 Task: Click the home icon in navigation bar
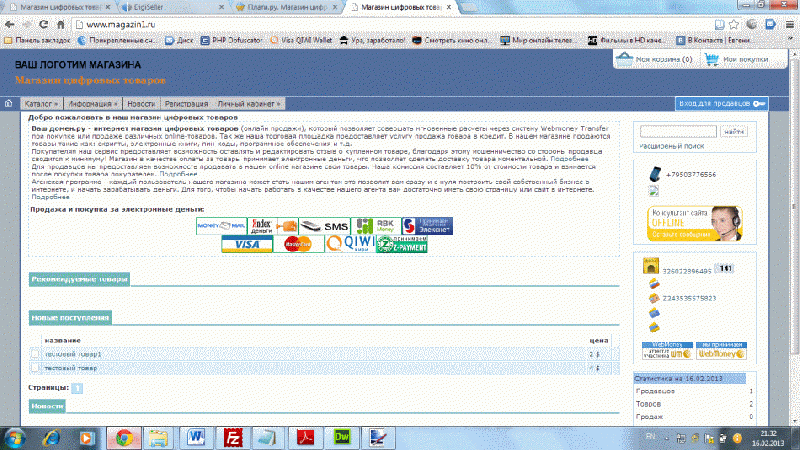(9, 103)
